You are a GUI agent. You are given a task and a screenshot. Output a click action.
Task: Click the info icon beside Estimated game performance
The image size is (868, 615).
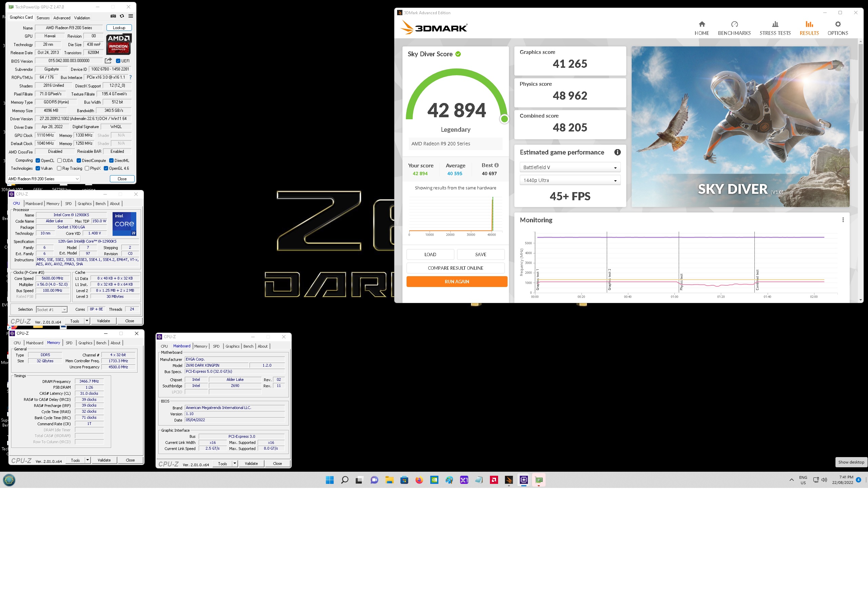tap(617, 152)
